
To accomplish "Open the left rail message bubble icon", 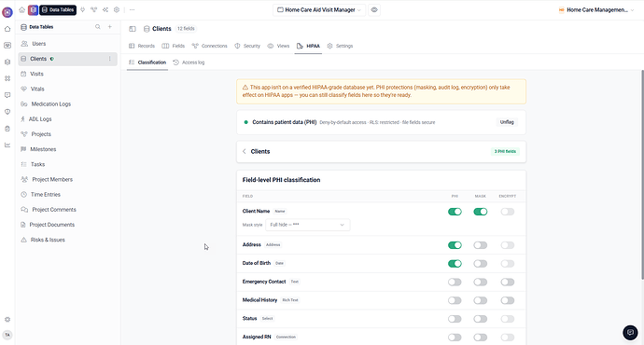I will [7, 95].
